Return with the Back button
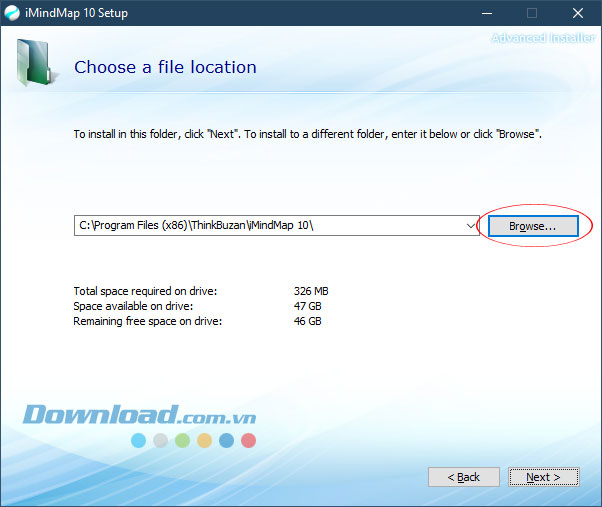Viewport: 602px width, 507px height. pos(464,477)
